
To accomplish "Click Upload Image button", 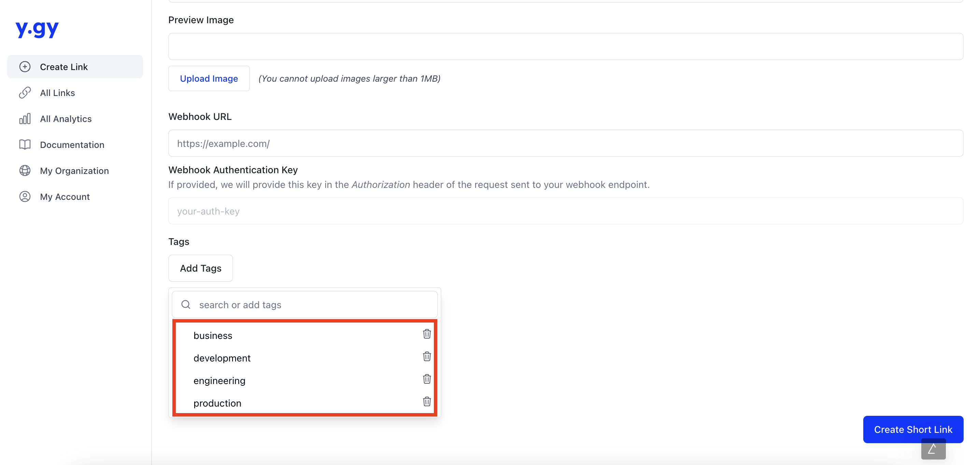I will click(209, 78).
